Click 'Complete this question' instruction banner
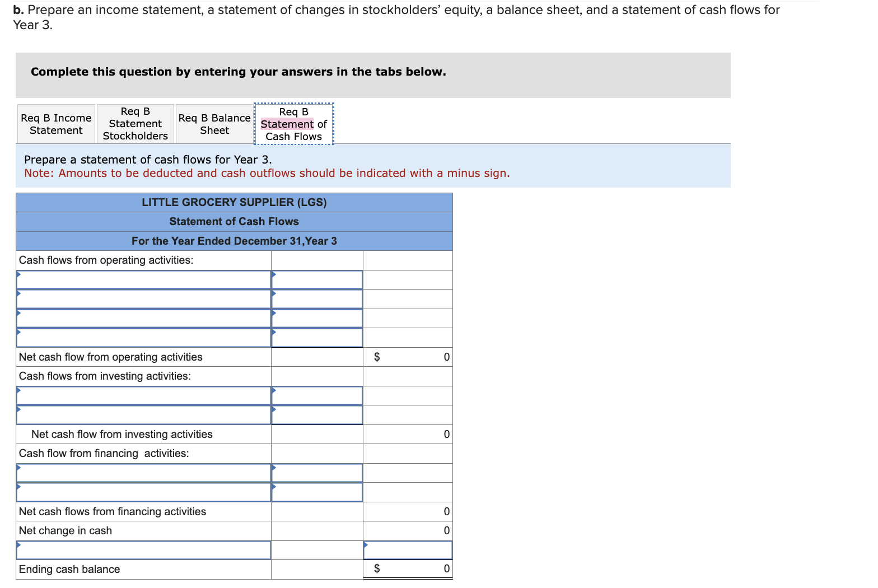Viewport: 878px width, 588px height. (373, 75)
